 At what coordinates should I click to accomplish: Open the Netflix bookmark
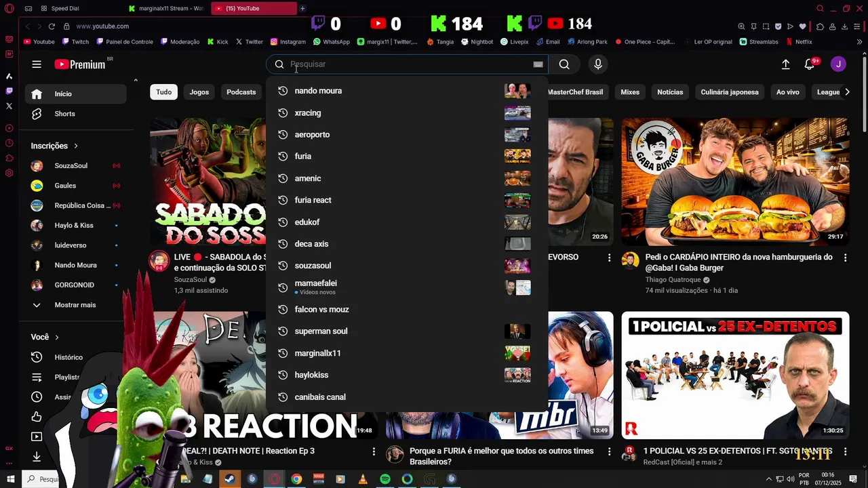click(799, 42)
